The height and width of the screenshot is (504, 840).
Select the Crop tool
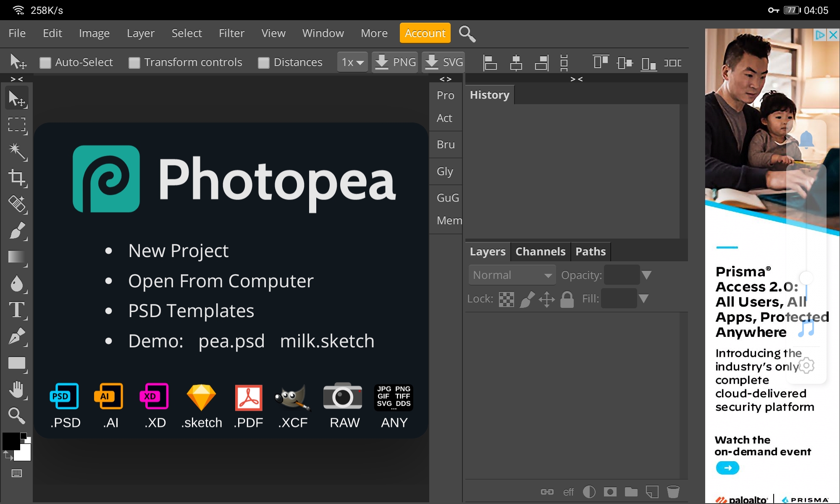(18, 178)
